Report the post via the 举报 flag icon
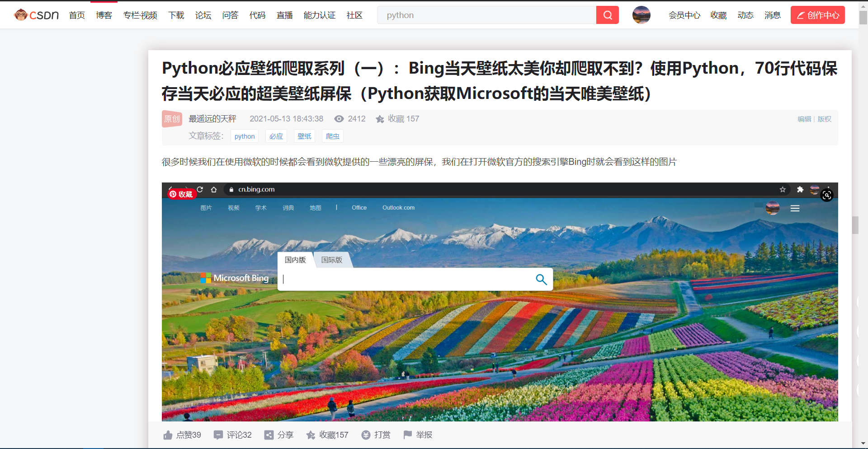The height and width of the screenshot is (449, 868). (x=408, y=435)
